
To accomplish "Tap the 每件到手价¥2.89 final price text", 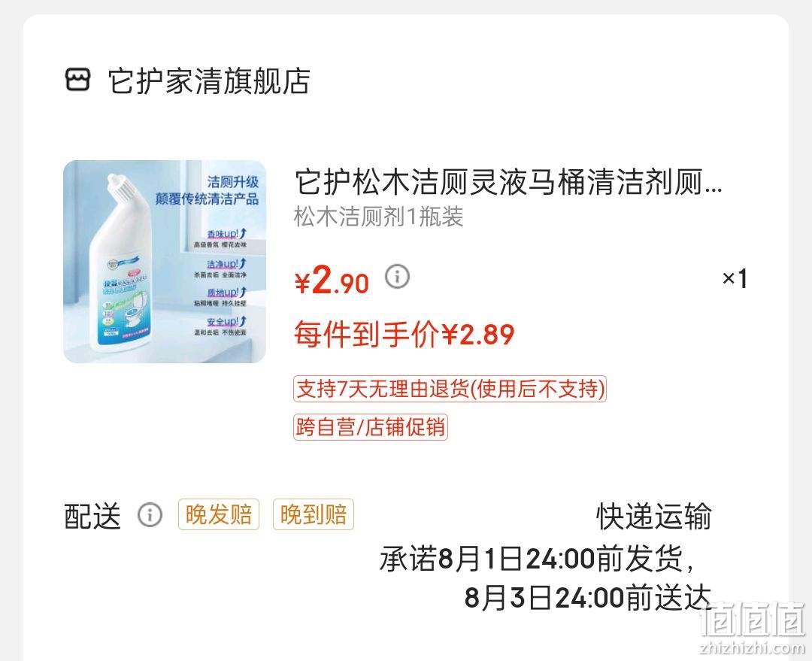I will point(404,334).
